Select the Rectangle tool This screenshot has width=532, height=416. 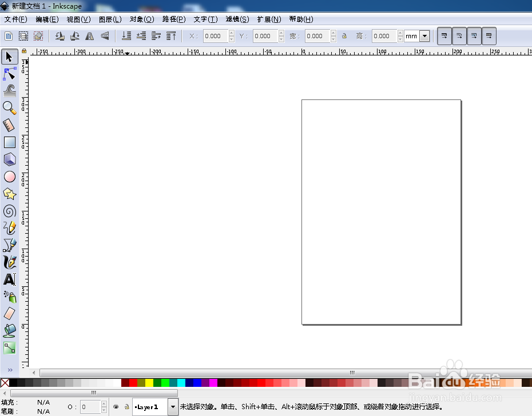tap(10, 142)
